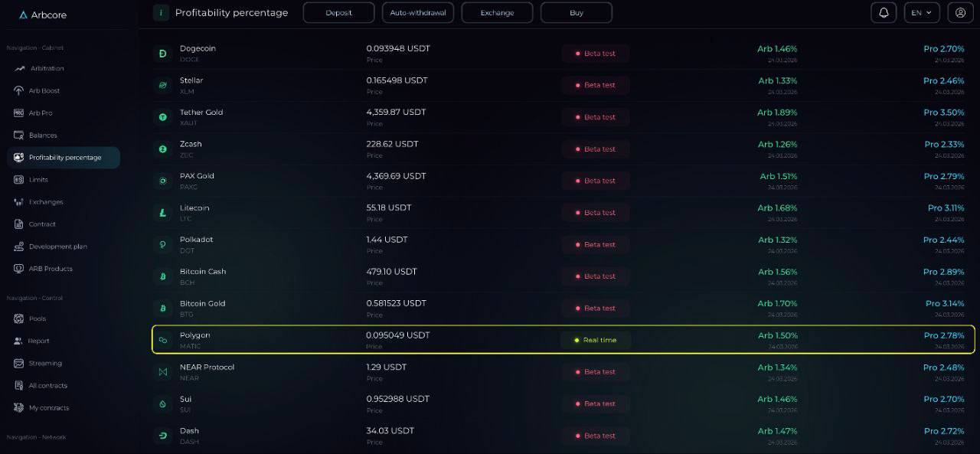Select My contracts in the sidebar
This screenshot has height=454, width=980.
click(48, 408)
